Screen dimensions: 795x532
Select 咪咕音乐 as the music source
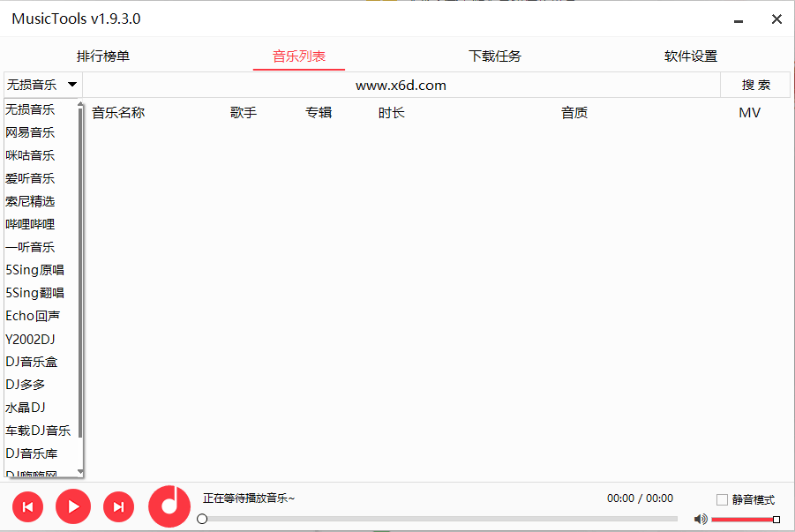31,154
